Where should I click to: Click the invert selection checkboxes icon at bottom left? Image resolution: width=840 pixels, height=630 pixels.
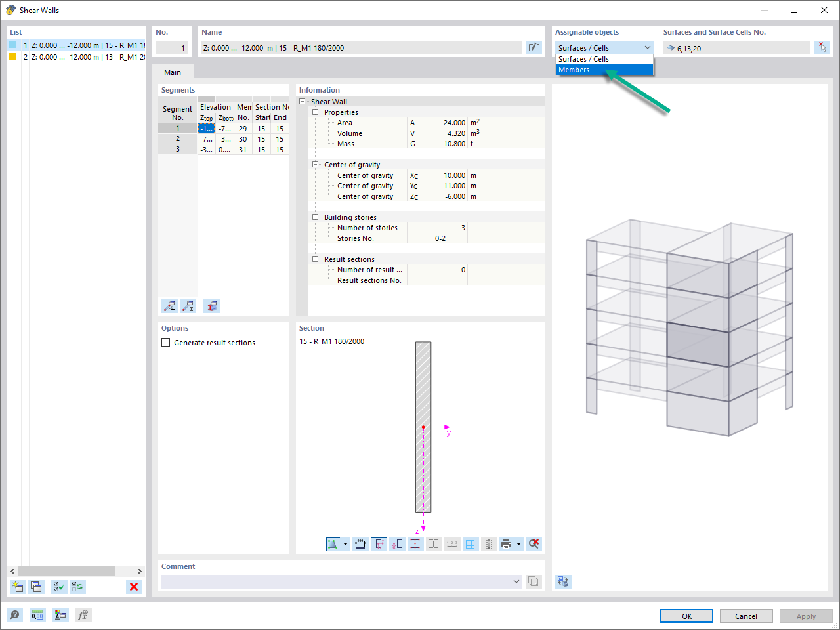click(x=77, y=587)
